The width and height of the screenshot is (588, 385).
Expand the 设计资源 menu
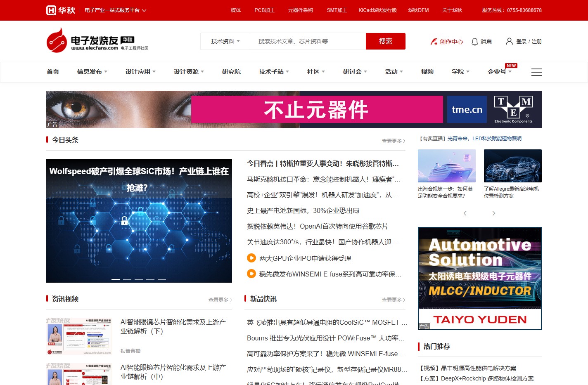(189, 72)
